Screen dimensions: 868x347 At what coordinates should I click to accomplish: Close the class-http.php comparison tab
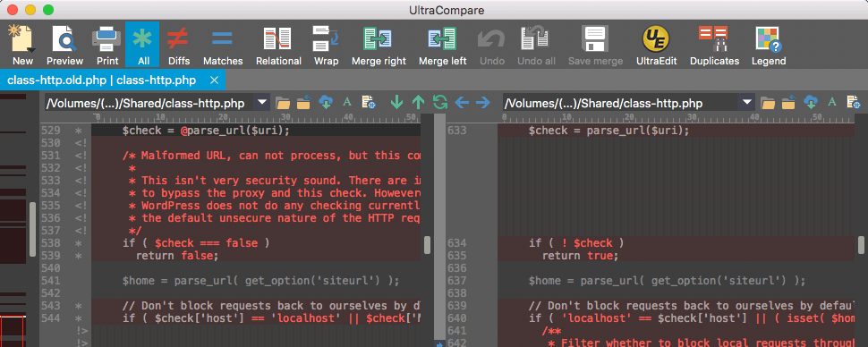point(215,80)
